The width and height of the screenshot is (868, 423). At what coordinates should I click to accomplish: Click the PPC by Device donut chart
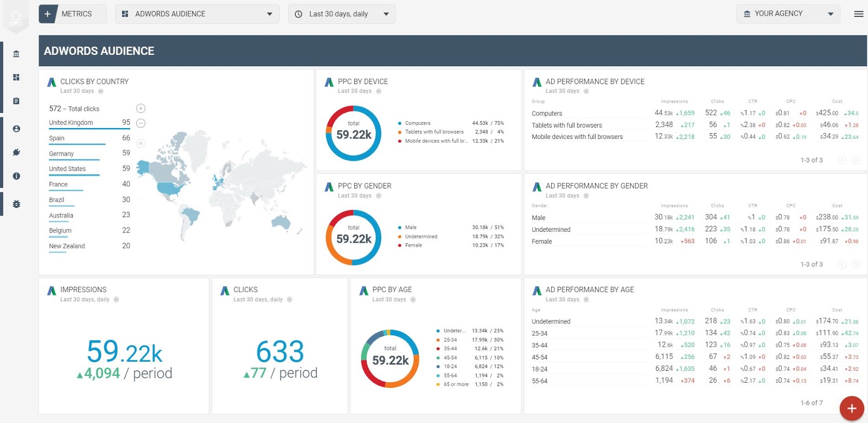(x=354, y=133)
